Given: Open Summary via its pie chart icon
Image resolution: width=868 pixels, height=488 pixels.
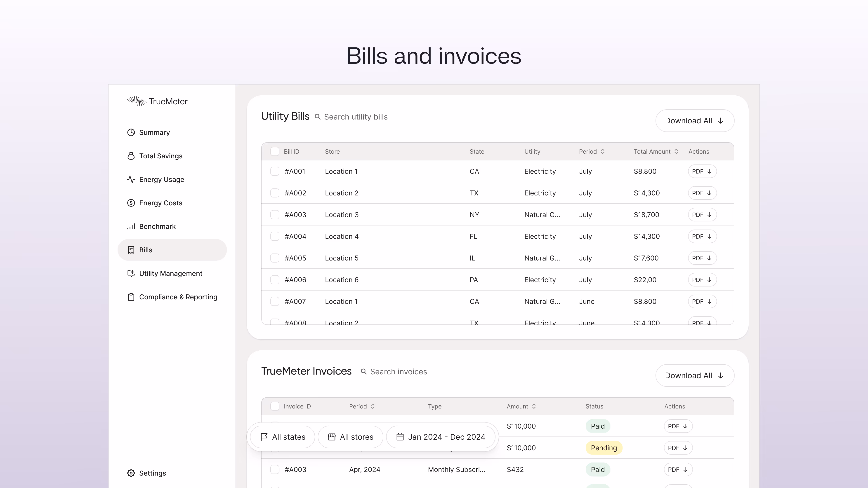Looking at the screenshot, I should pyautogui.click(x=131, y=132).
